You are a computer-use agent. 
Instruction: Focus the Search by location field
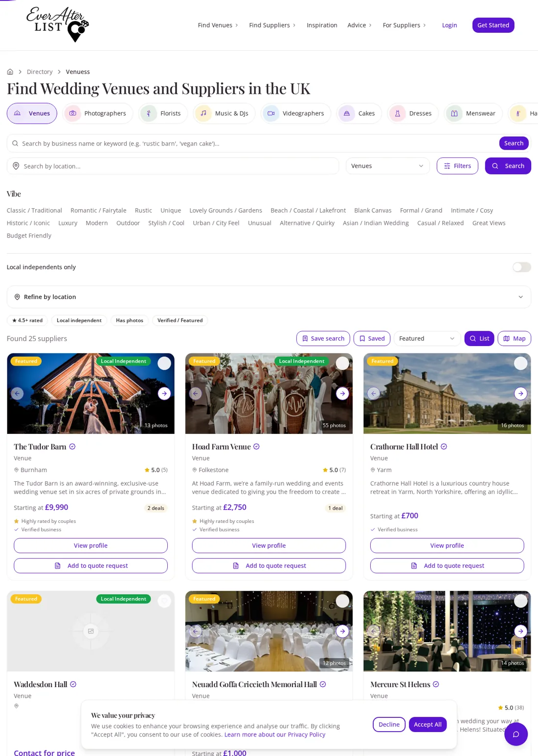coord(173,166)
